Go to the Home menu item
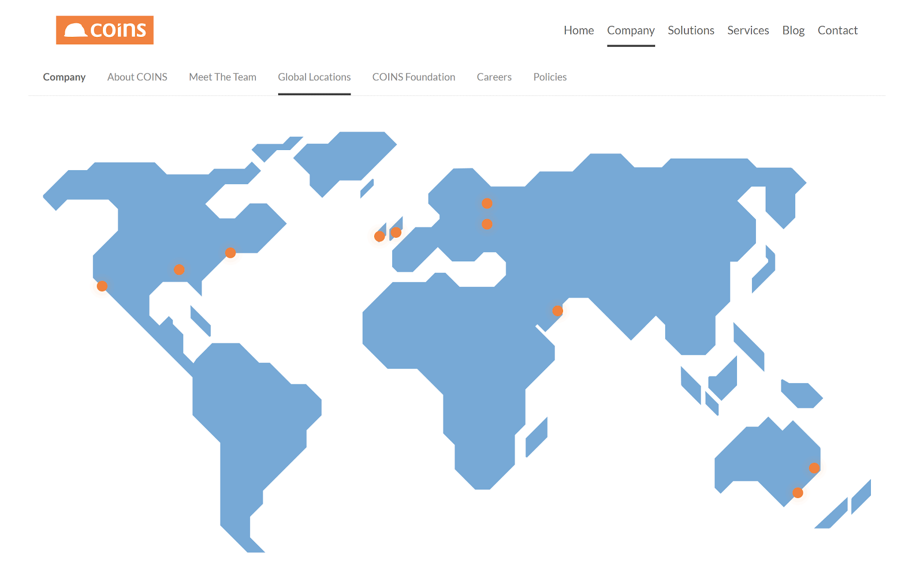 (579, 31)
